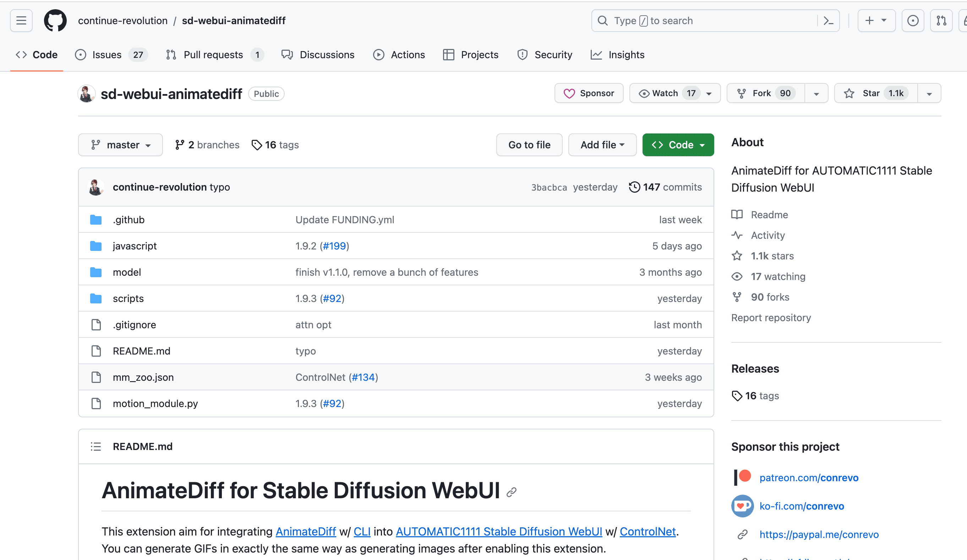Open the Add file dropdown
The height and width of the screenshot is (560, 967).
[x=602, y=145]
